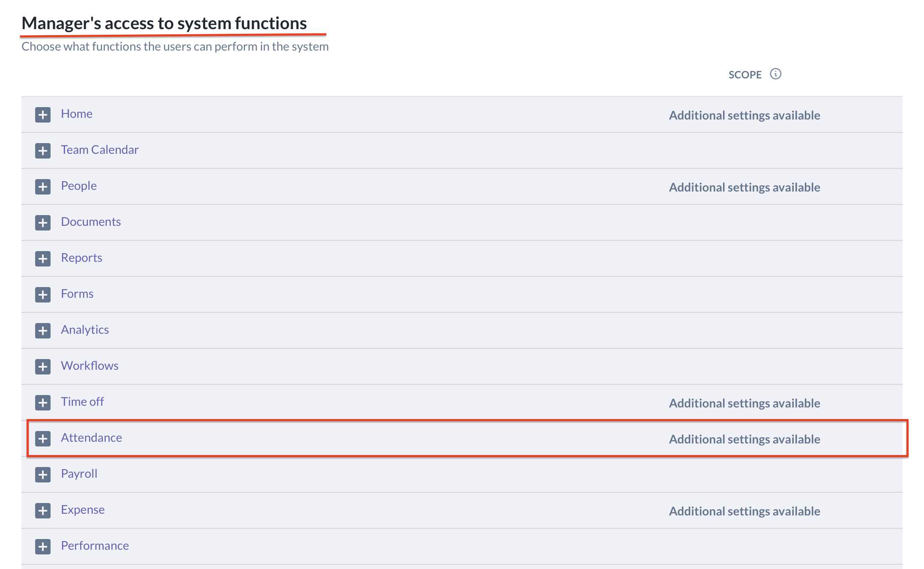Expand the People section plus icon
This screenshot has height=569, width=924.
pos(43,187)
